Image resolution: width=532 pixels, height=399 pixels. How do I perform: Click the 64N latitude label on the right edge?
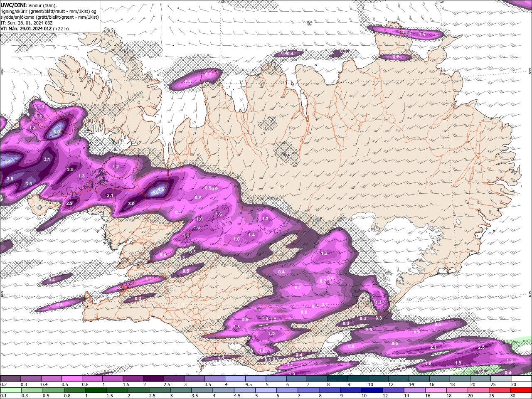pos(530,293)
